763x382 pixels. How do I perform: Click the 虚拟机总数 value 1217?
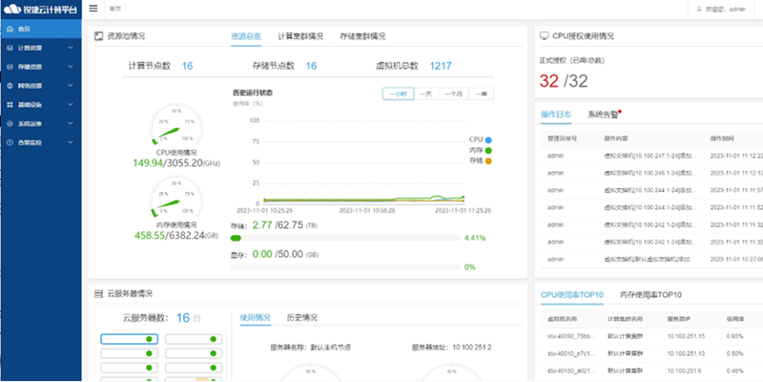pyautogui.click(x=440, y=66)
